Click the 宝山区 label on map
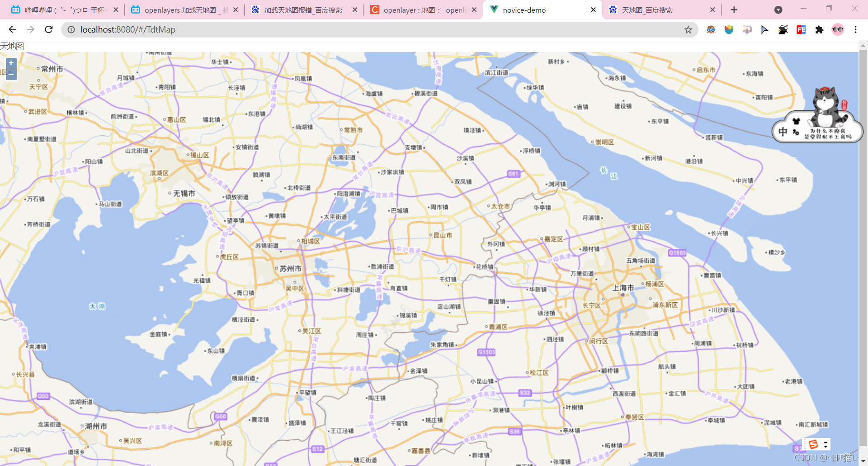 coord(641,227)
